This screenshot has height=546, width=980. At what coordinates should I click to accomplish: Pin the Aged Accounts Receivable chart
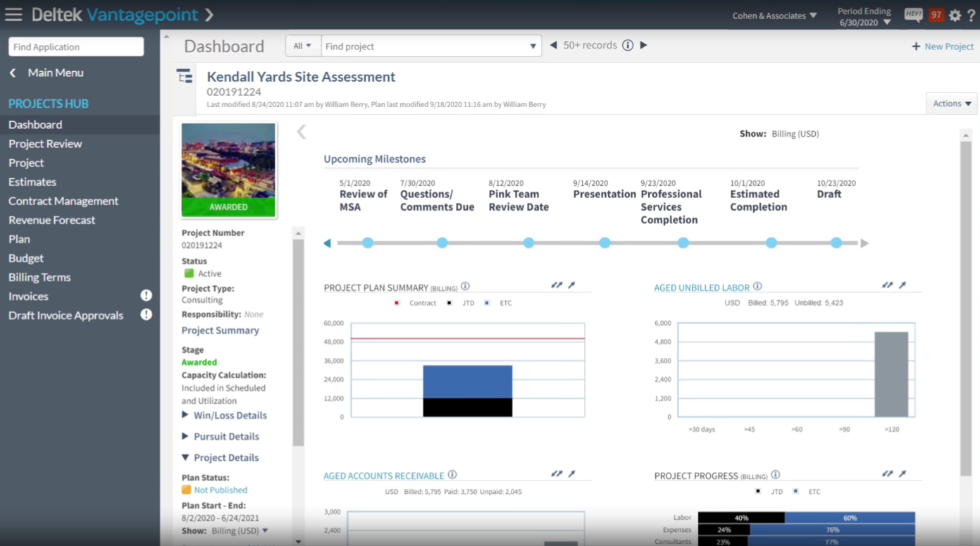(571, 474)
